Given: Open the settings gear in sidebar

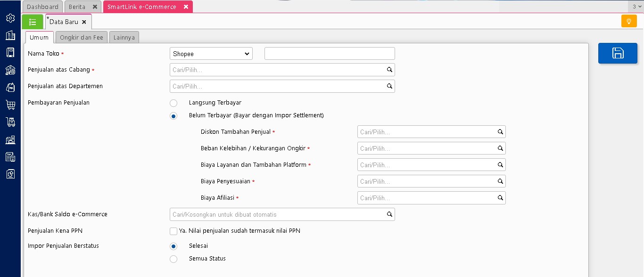Looking at the screenshot, I should 10,18.
